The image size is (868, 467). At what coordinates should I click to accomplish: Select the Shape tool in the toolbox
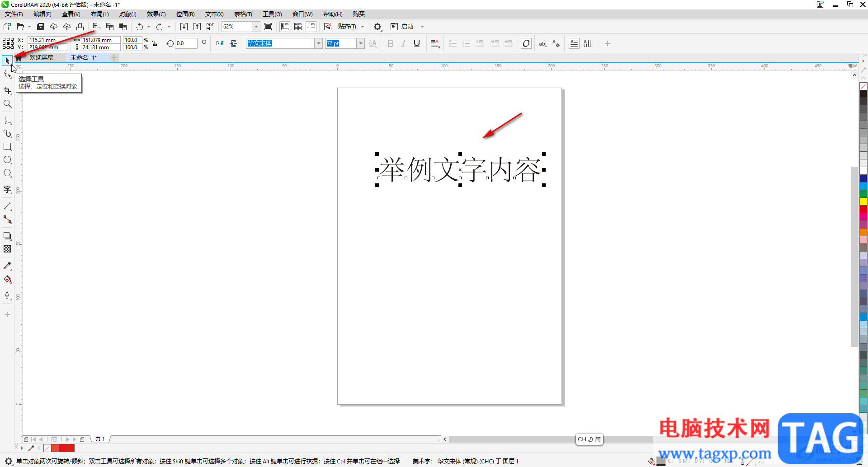tap(7, 75)
